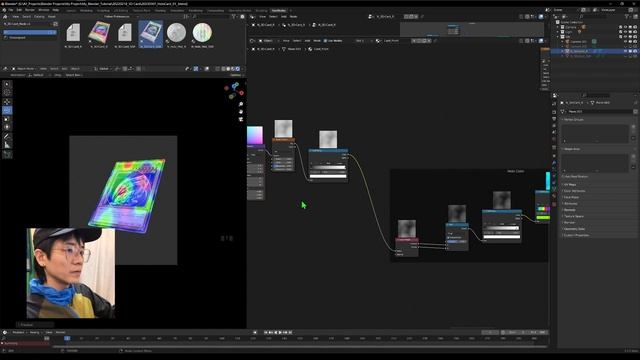640x360 pixels.
Task: Expand the Shape Keys panel
Action: coord(572,149)
